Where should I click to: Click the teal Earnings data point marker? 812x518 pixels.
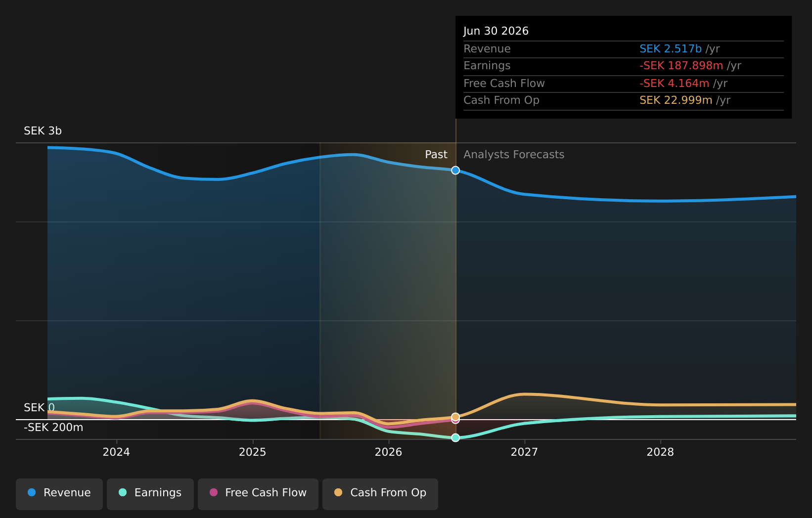click(x=455, y=437)
